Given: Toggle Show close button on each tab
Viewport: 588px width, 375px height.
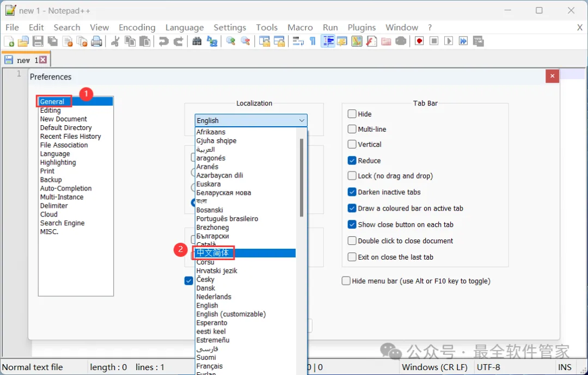Looking at the screenshot, I should click(352, 224).
